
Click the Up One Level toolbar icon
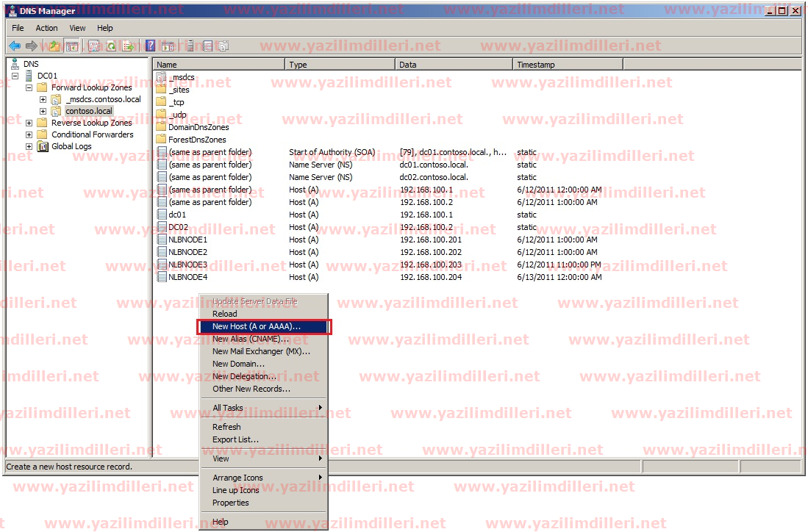click(x=54, y=46)
